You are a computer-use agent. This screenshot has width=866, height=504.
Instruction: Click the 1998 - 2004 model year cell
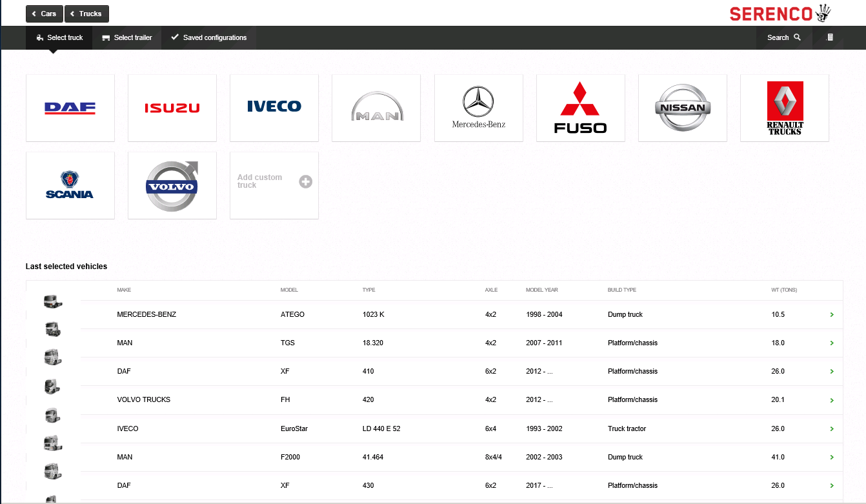click(544, 315)
